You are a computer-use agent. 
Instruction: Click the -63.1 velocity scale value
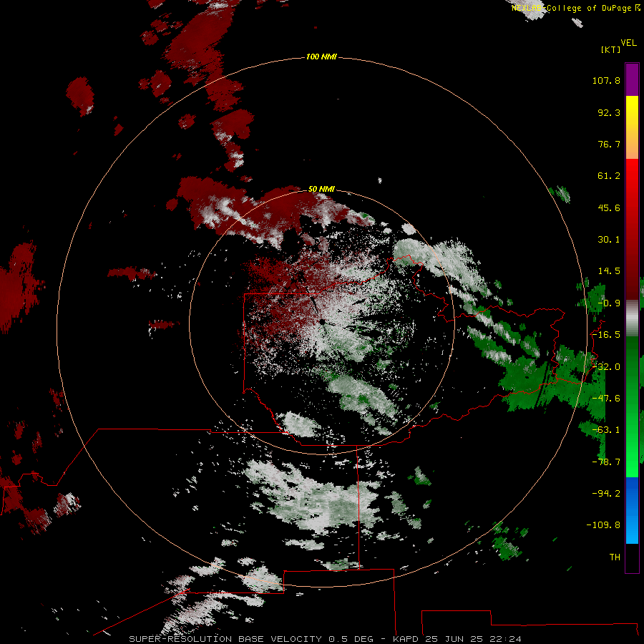(606, 430)
